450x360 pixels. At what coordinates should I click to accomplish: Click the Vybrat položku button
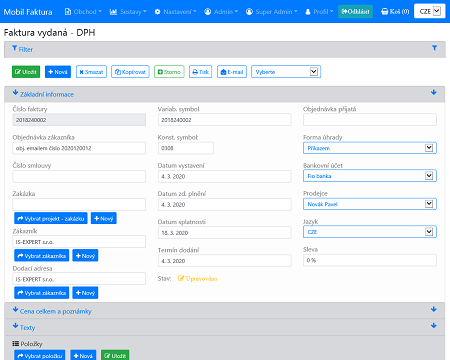pos(40,355)
